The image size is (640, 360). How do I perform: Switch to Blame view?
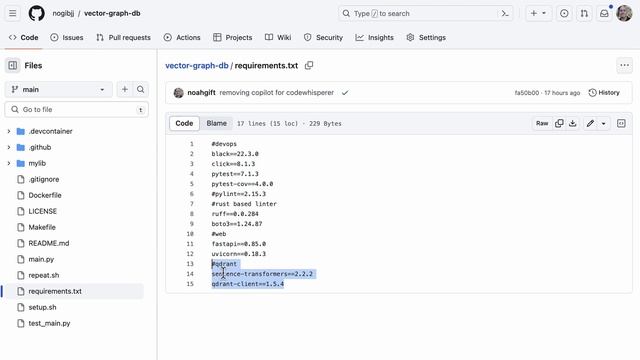click(216, 123)
